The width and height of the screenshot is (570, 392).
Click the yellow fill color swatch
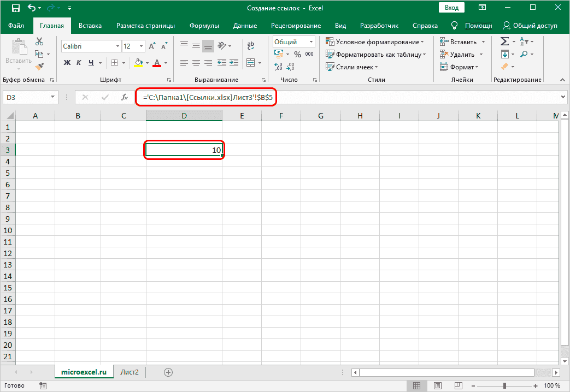click(x=138, y=63)
